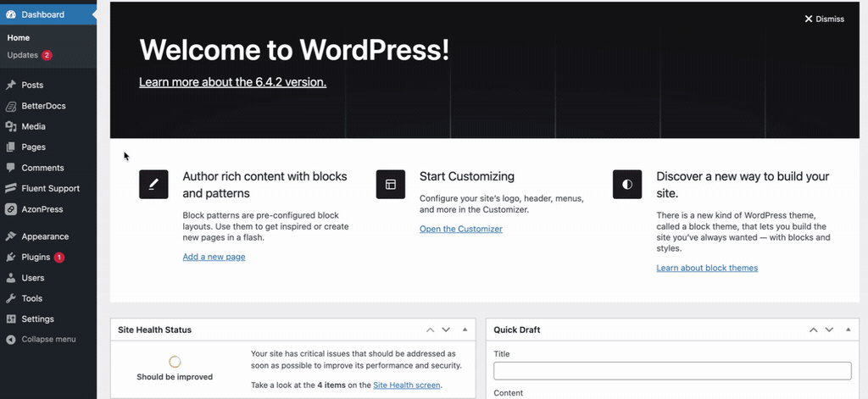Move Site Health Status panel down
The image size is (868, 399).
click(446, 330)
